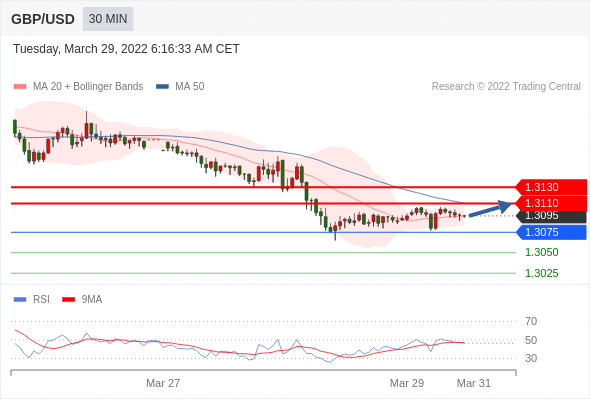Select the GBP/USD pair title
This screenshot has height=400, width=590.
point(43,19)
